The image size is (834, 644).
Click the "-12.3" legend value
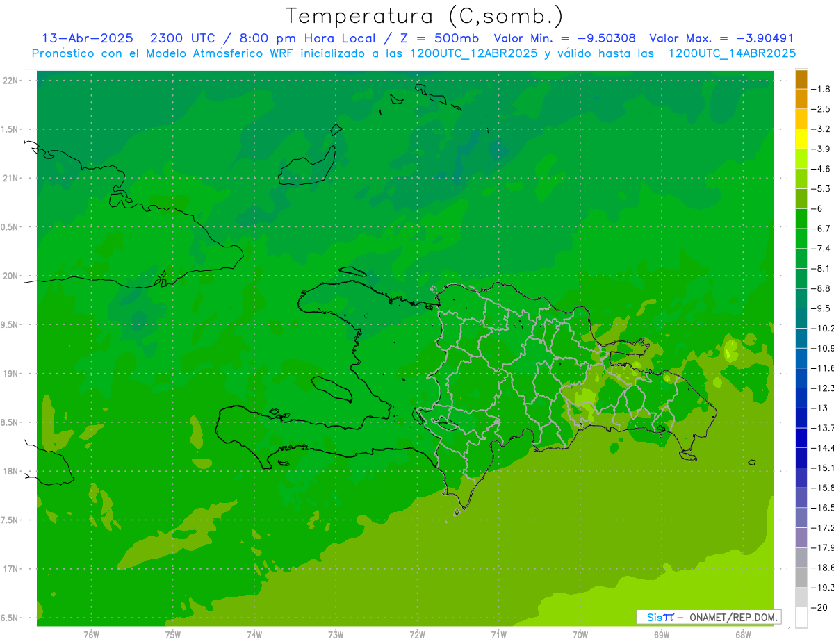pyautogui.click(x=823, y=388)
